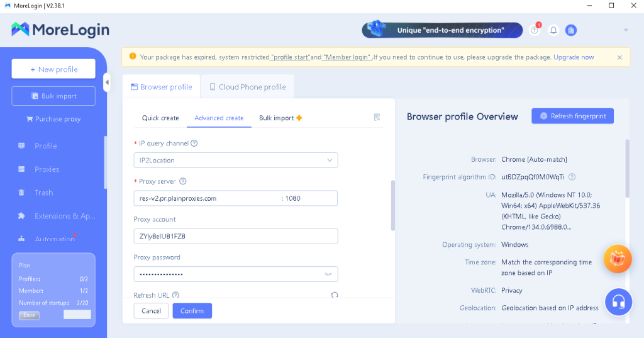644x338 pixels.
Task: Dismiss the package expired warning
Action: [x=619, y=57]
